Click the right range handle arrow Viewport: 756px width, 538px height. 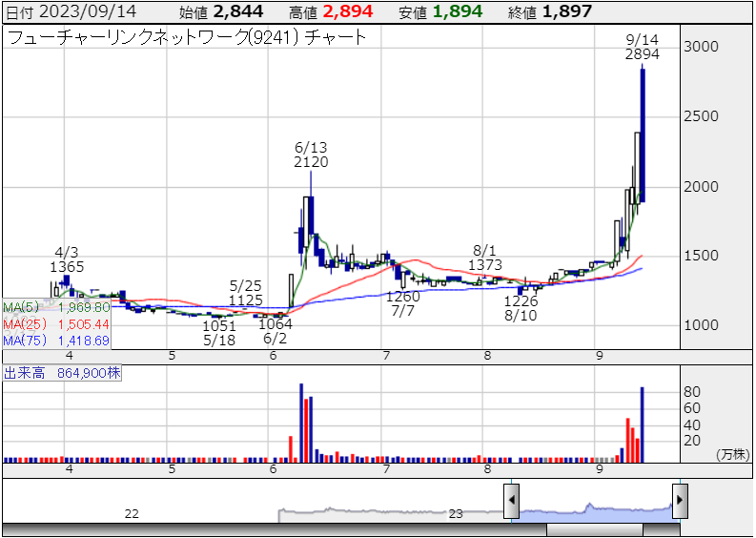[x=680, y=500]
